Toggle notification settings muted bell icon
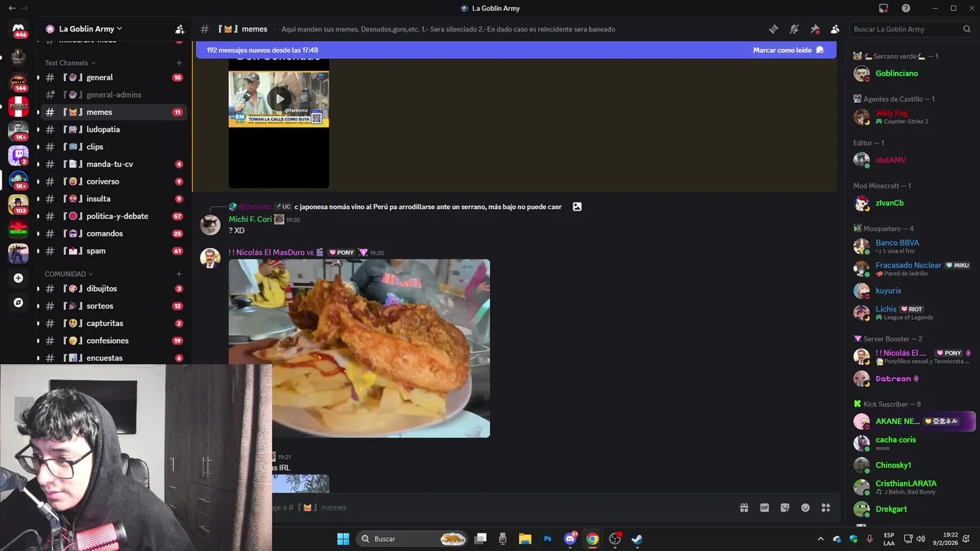This screenshot has width=980, height=551. click(794, 29)
